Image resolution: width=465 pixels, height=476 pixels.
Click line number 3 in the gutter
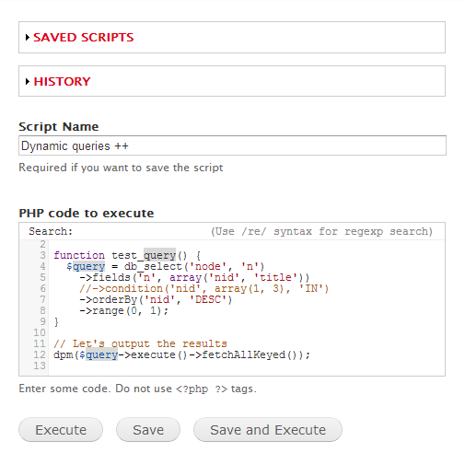[x=42, y=255]
